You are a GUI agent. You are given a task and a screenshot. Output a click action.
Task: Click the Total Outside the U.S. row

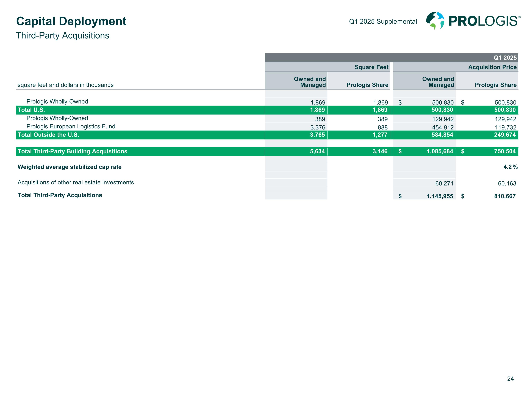(x=48, y=135)
